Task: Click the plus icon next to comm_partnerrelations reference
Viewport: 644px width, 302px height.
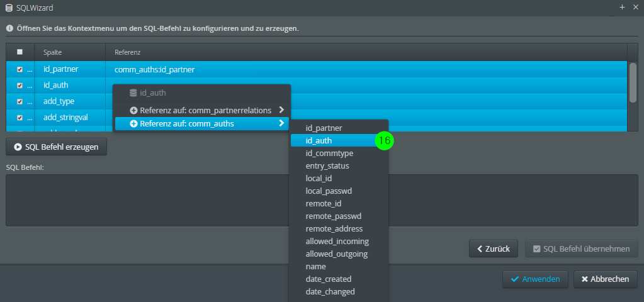Action: pos(133,111)
